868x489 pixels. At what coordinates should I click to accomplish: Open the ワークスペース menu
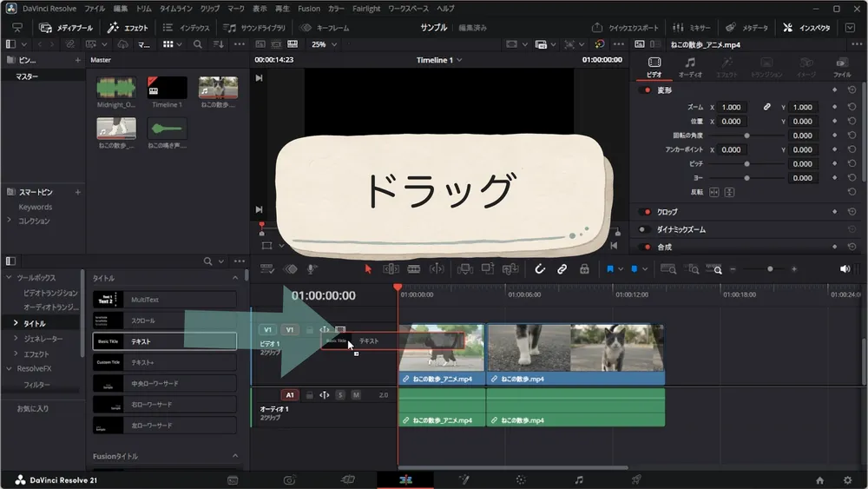(408, 9)
